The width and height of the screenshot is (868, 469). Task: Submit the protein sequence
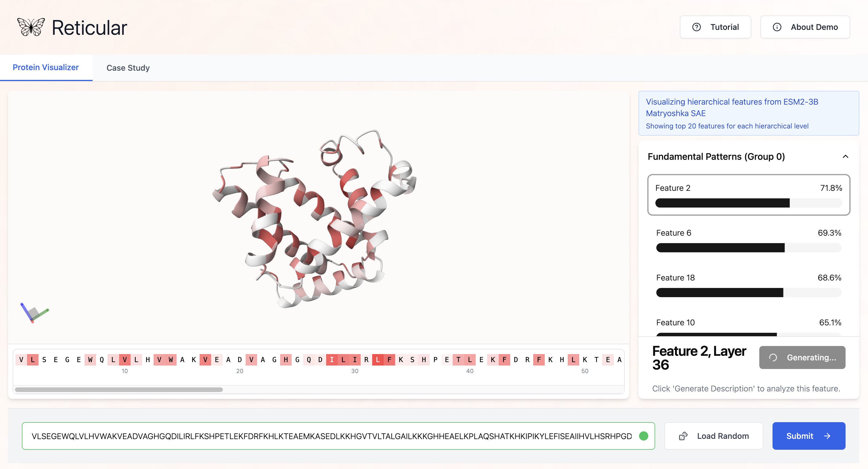click(809, 436)
